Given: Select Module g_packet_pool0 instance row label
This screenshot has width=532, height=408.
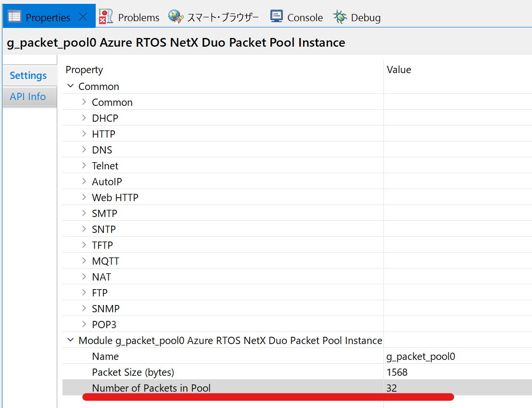Looking at the screenshot, I should pyautogui.click(x=230, y=341).
